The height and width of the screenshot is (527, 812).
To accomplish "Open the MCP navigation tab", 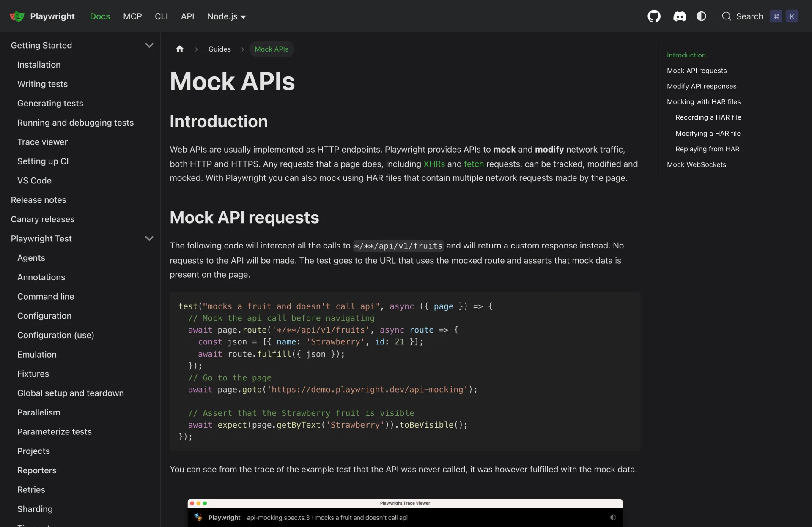I will click(132, 16).
